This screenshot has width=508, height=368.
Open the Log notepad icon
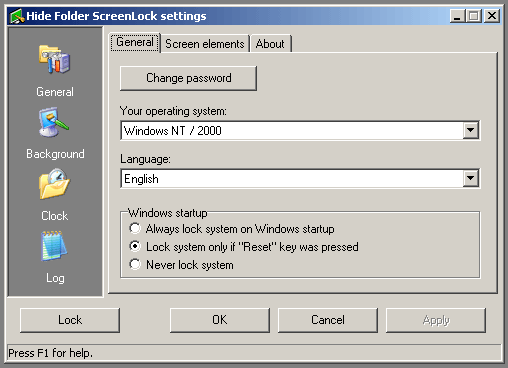(54, 246)
